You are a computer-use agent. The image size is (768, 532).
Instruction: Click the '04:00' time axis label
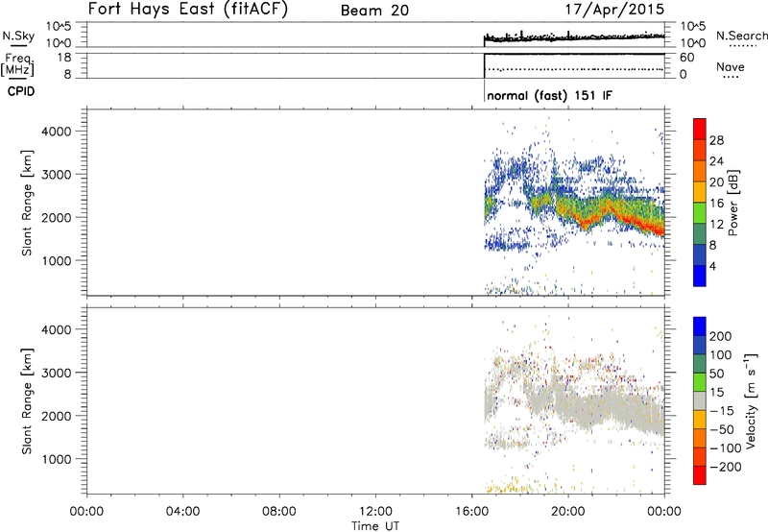point(182,512)
